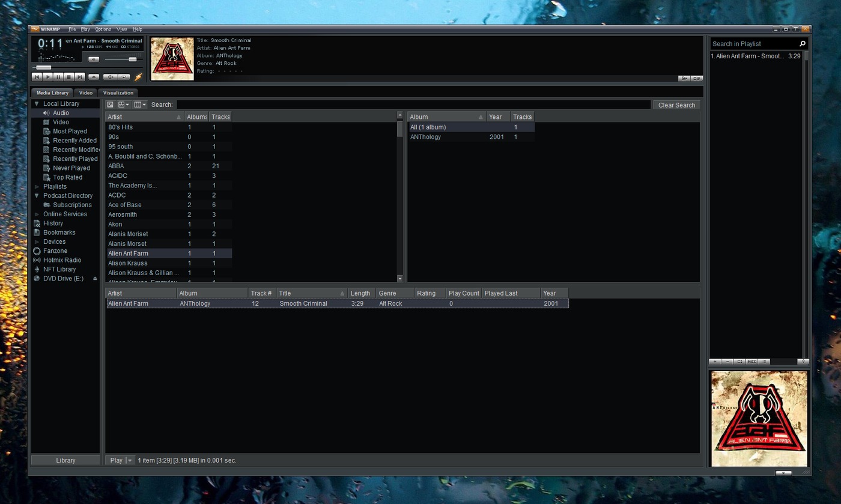
Task: Open the columns layout dropdown beside Search
Action: coord(139,105)
